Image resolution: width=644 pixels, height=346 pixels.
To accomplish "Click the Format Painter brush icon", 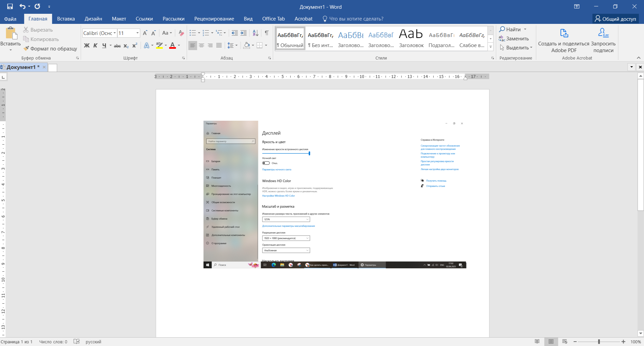I will pos(26,48).
